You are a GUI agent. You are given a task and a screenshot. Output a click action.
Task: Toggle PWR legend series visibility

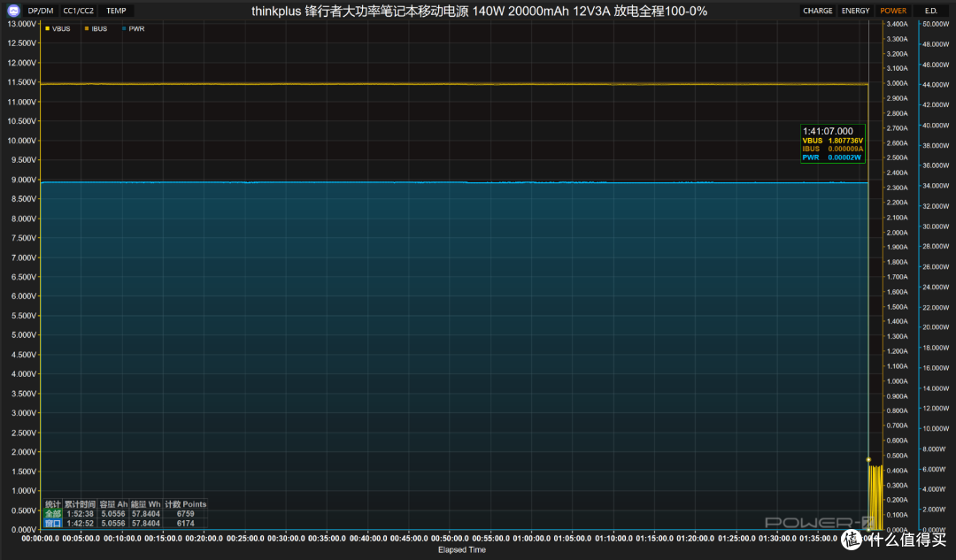(134, 28)
